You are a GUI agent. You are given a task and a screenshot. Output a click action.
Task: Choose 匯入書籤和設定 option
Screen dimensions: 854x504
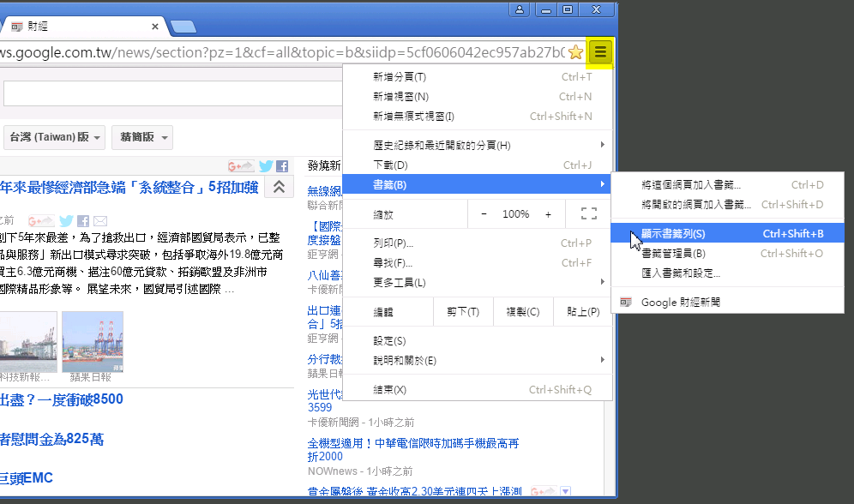[x=728, y=273]
